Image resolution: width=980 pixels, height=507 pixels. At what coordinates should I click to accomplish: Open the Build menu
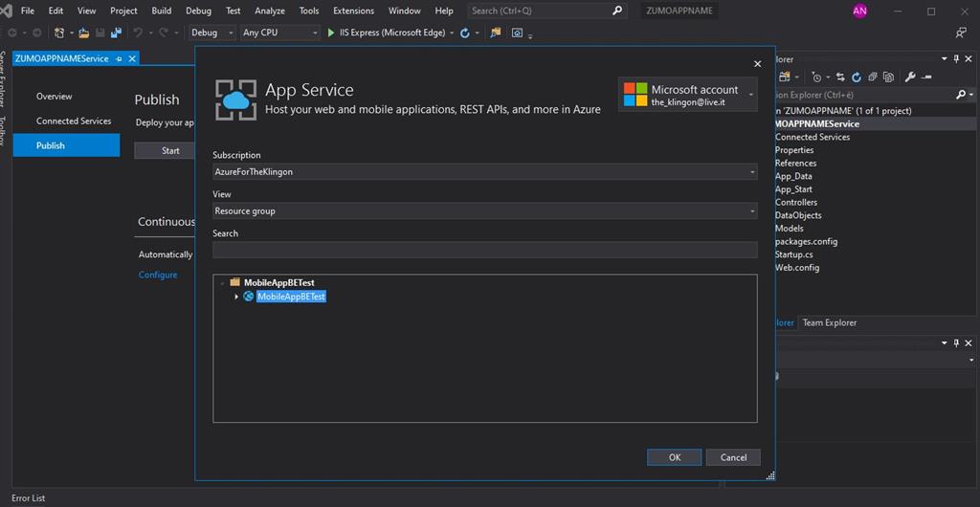161,11
